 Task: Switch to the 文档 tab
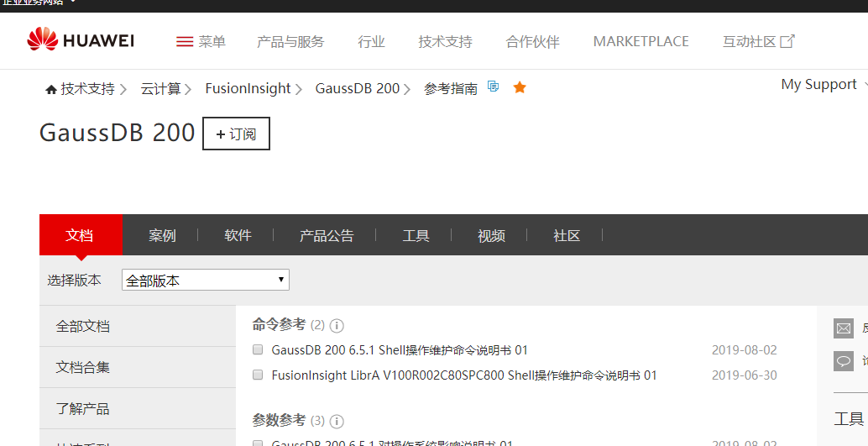click(81, 235)
